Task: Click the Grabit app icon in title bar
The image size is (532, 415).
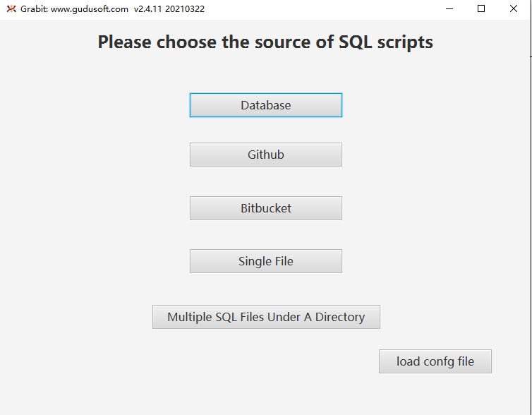Action: [x=10, y=9]
